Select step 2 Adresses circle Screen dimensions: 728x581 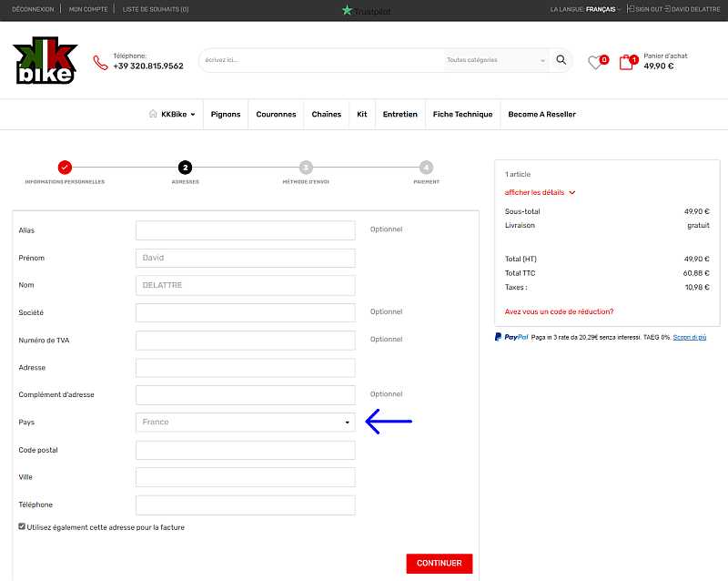coord(186,168)
